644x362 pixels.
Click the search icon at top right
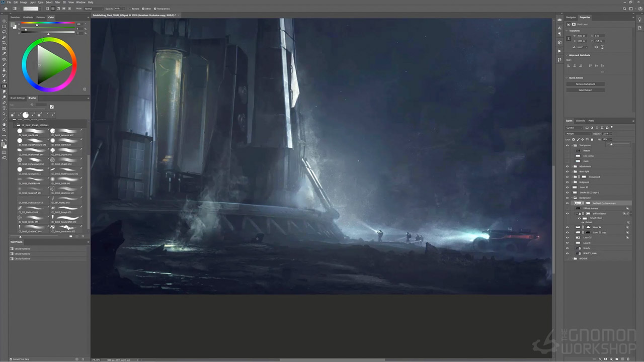tap(625, 9)
